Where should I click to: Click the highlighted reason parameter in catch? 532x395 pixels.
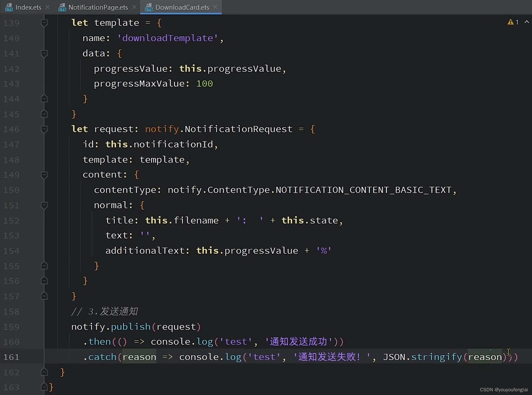[x=139, y=357]
